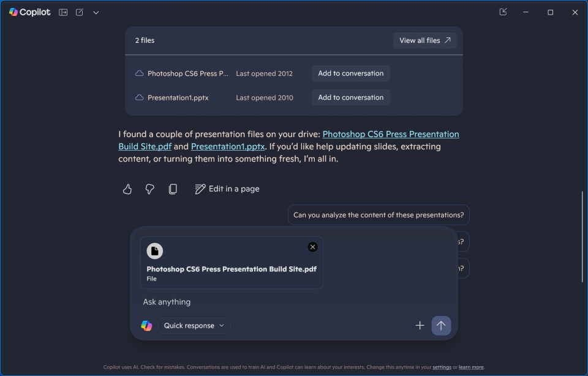The height and width of the screenshot is (376, 588).
Task: Minimize the Copilot window
Action: pos(526,12)
